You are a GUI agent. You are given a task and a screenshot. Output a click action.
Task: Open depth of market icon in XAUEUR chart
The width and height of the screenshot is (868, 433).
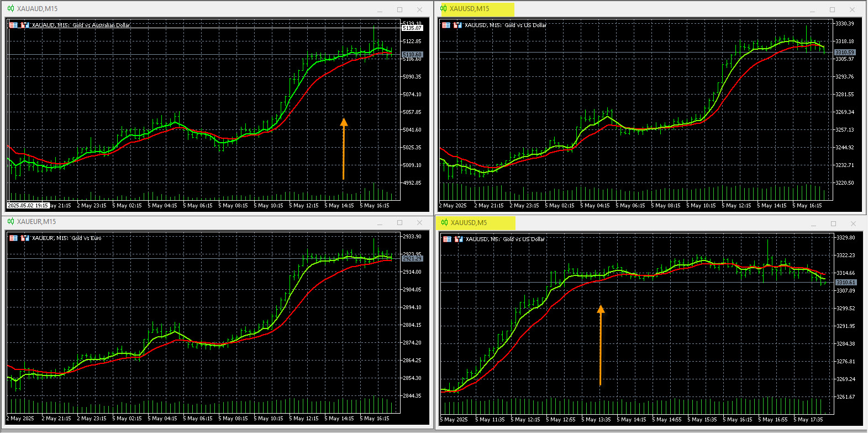click(25, 238)
